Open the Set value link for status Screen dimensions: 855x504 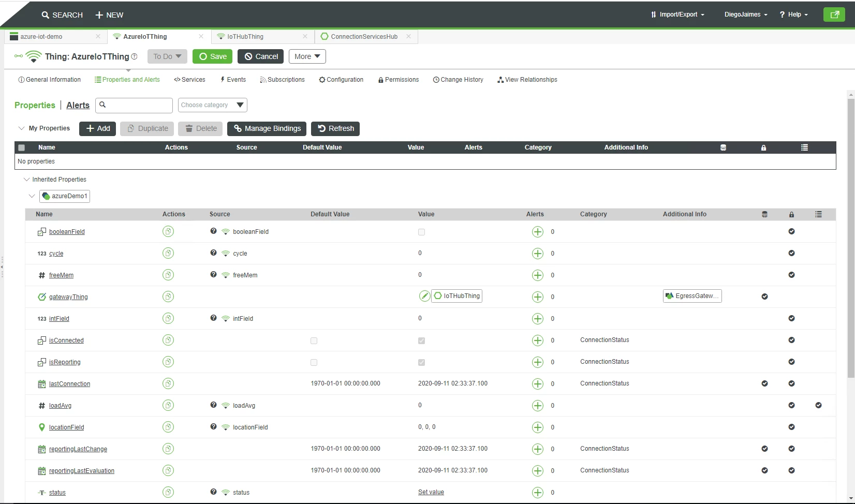pos(431,492)
